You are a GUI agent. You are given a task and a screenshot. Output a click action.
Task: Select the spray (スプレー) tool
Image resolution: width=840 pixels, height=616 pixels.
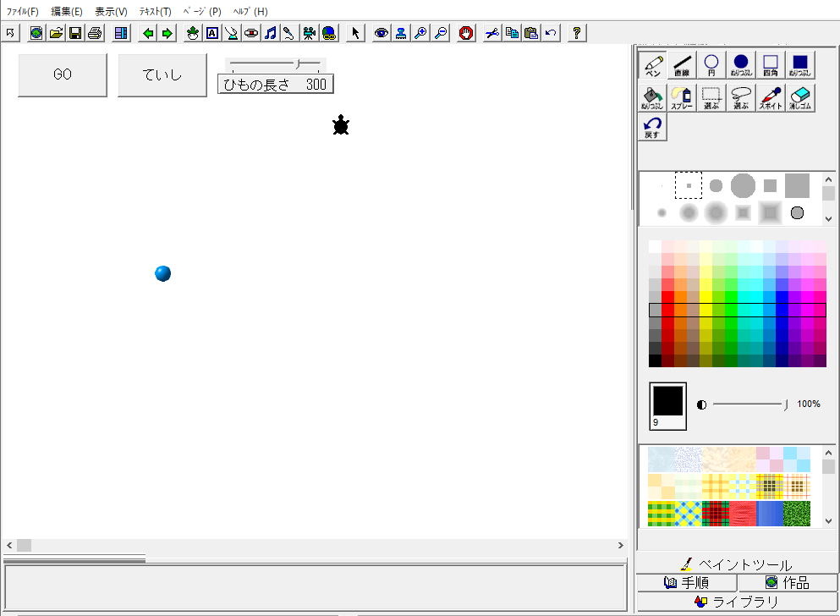(682, 98)
